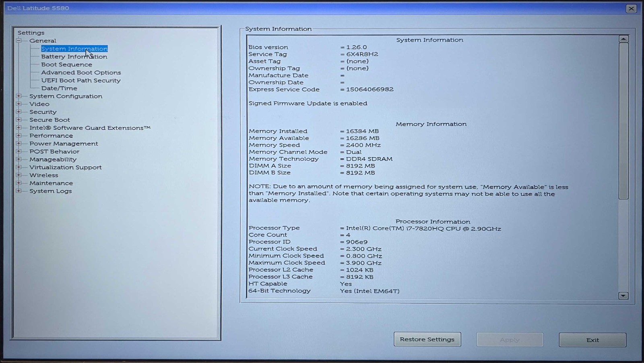Click the Maximum Clock Speed 3.900 GHz value
Image resolution: width=644 pixels, height=363 pixels.
[x=364, y=263]
